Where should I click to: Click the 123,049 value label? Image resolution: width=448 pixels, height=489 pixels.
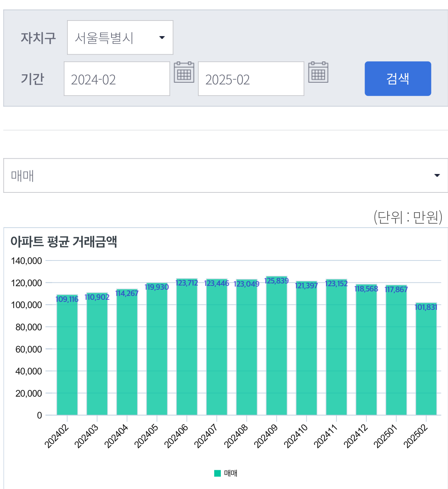coord(247,284)
